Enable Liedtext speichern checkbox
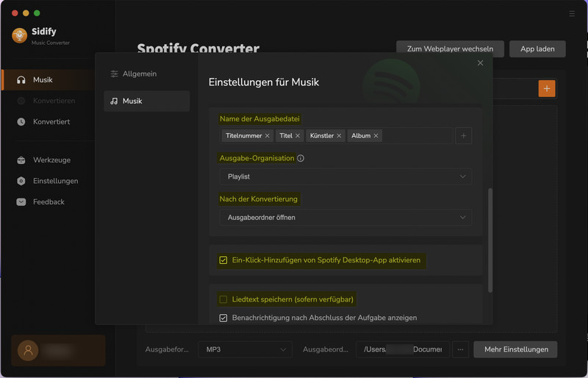Image resolution: width=588 pixels, height=378 pixels. point(223,299)
